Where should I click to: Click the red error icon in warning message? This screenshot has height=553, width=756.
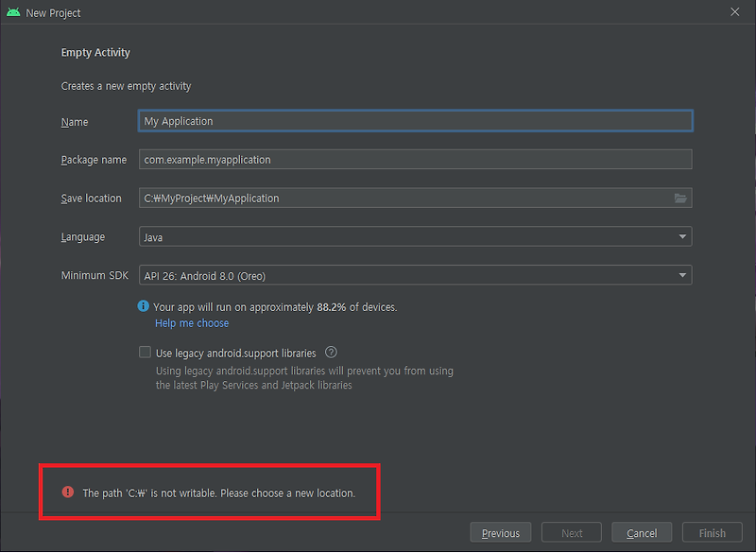click(67, 492)
